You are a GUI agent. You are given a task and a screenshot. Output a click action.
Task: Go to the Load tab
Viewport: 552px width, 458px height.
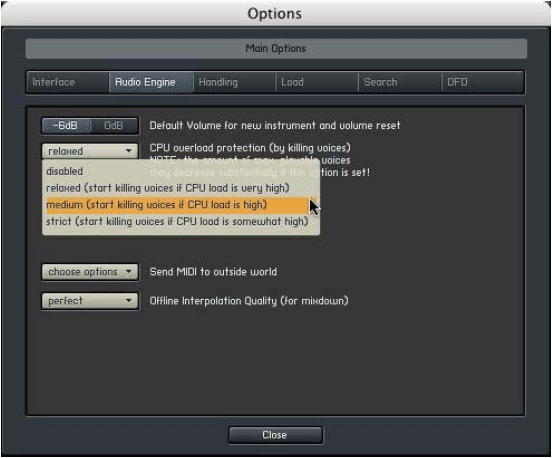(x=317, y=82)
